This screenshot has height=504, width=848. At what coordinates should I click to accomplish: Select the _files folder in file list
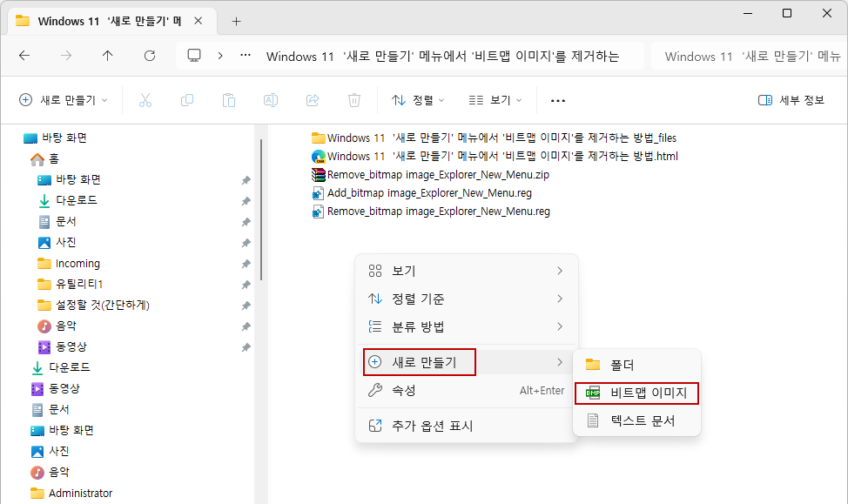click(x=495, y=138)
